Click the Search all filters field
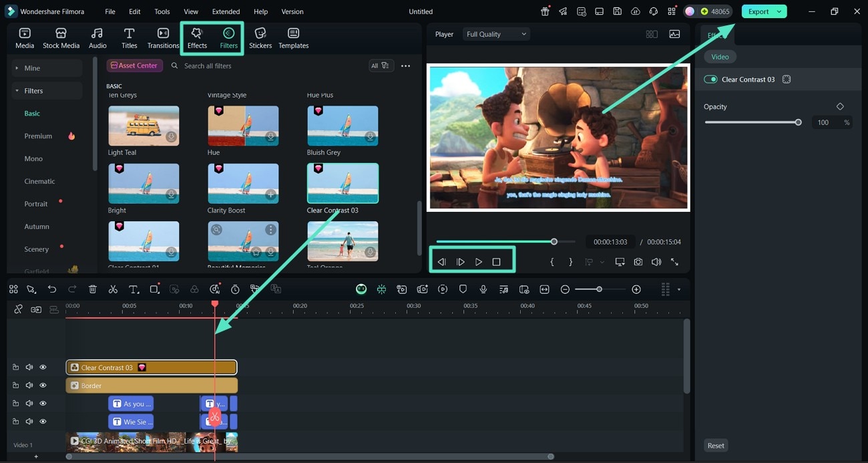The height and width of the screenshot is (463, 868). [x=267, y=65]
